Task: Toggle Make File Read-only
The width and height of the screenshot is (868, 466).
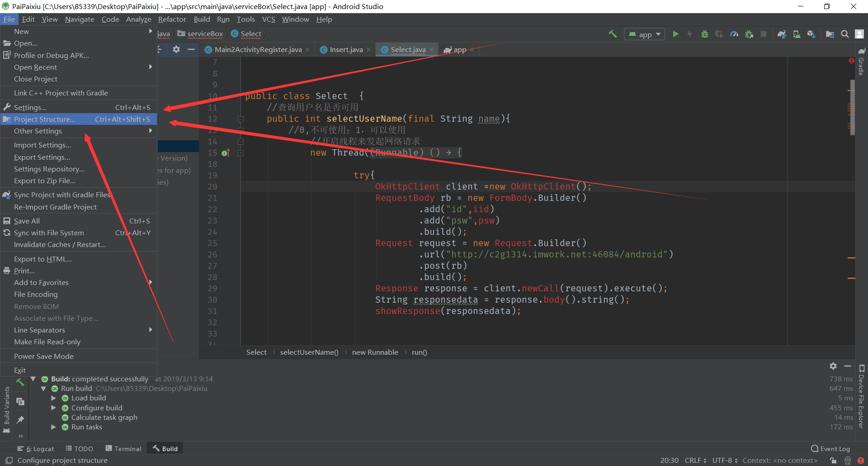Action: [79, 342]
